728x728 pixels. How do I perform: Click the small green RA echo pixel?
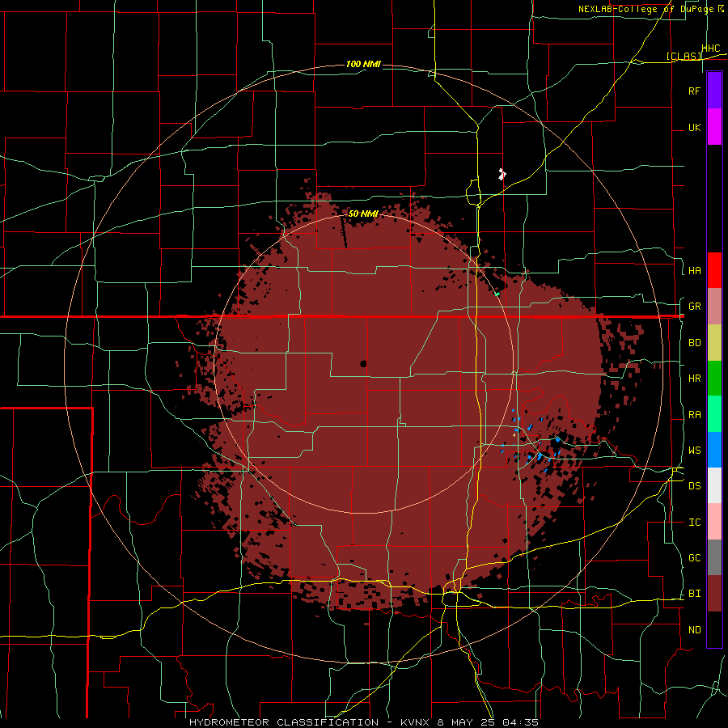[x=497, y=294]
